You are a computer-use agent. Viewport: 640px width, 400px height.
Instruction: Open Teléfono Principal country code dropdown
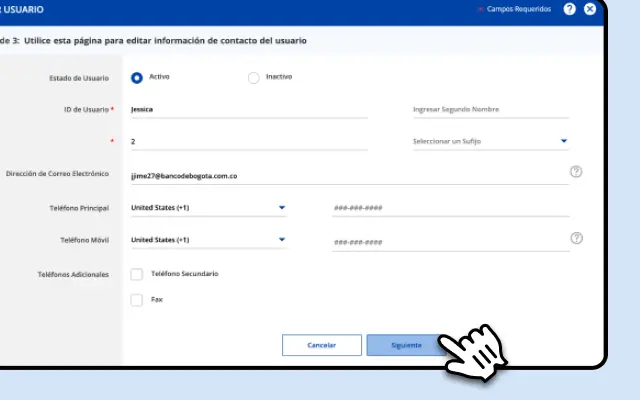209,208
